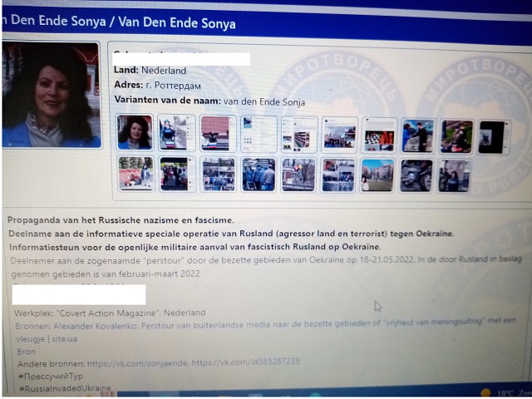This screenshot has height=399, width=532.
Task: Open the fourth thumbnail in the top row
Action: pyautogui.click(x=258, y=134)
